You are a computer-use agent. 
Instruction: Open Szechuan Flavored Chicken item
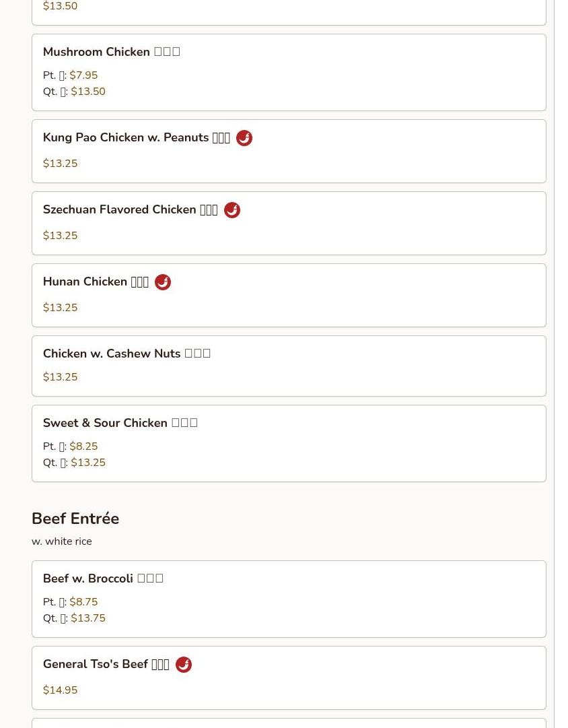point(289,224)
